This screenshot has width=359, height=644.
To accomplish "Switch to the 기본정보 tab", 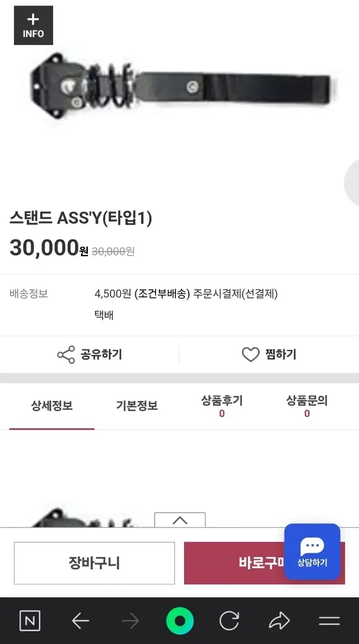I will click(137, 406).
